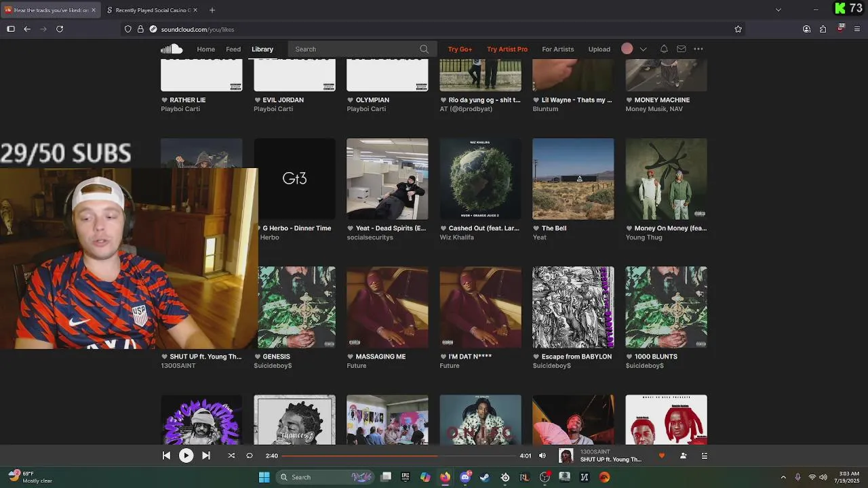Image resolution: width=868 pixels, height=488 pixels.
Task: Open the weather widget showing 69°F
Action: (31, 477)
